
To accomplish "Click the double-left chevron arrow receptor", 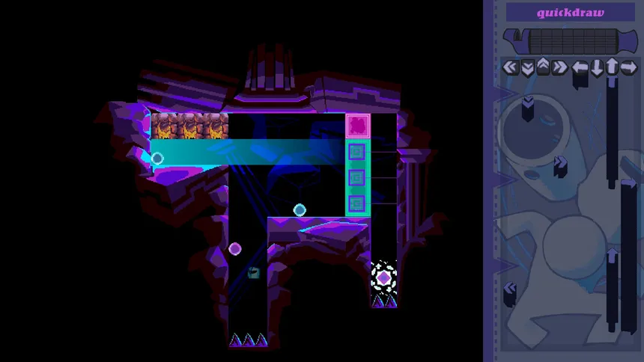I will 510,67.
